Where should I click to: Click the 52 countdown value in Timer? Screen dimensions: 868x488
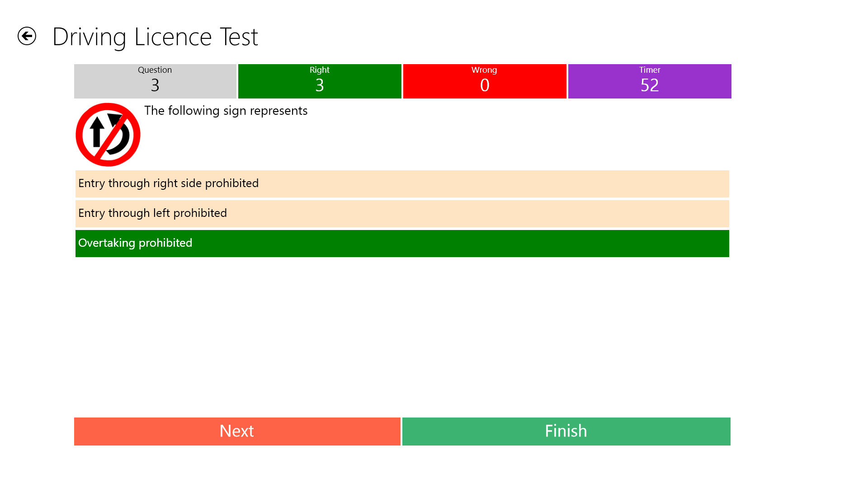[x=650, y=85]
